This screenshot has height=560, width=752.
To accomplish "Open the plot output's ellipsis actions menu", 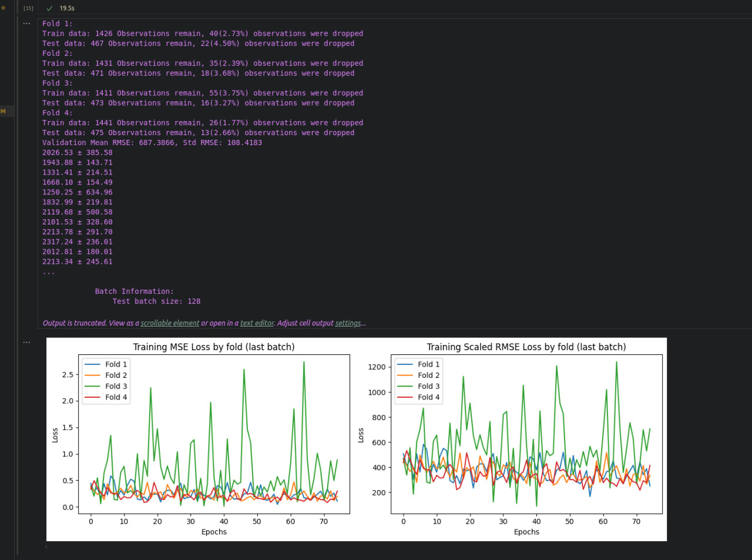I will coord(26,341).
